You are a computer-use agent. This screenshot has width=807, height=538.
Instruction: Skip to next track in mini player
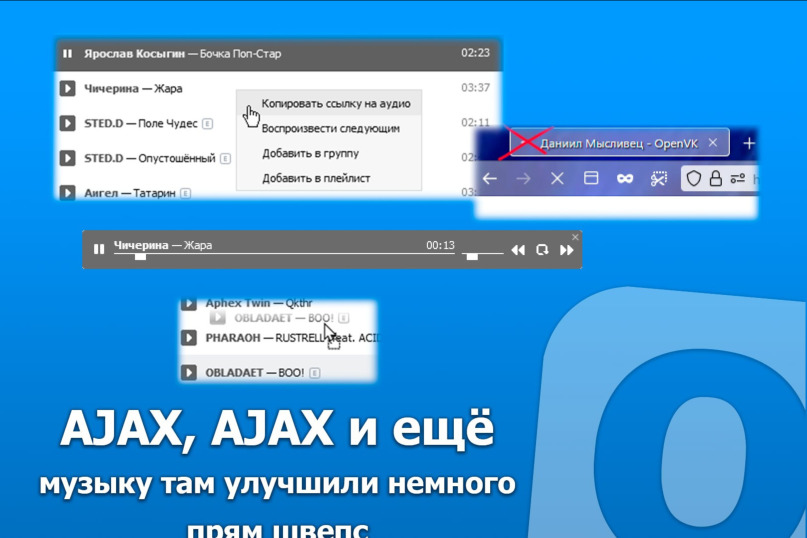[567, 250]
